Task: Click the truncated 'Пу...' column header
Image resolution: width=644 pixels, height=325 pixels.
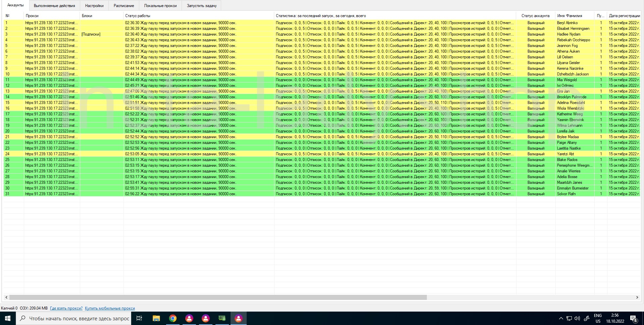Action: point(600,16)
